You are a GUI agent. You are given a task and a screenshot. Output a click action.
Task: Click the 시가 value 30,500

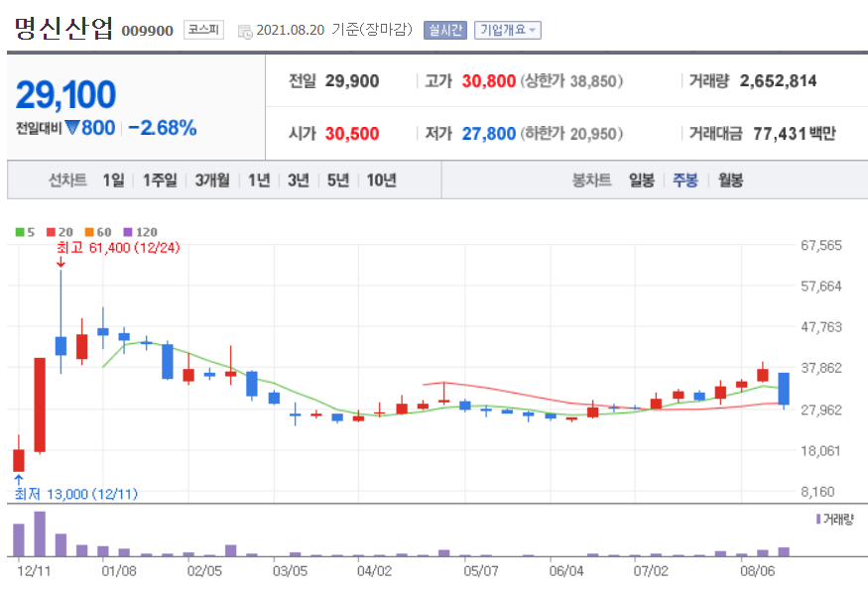click(x=352, y=134)
